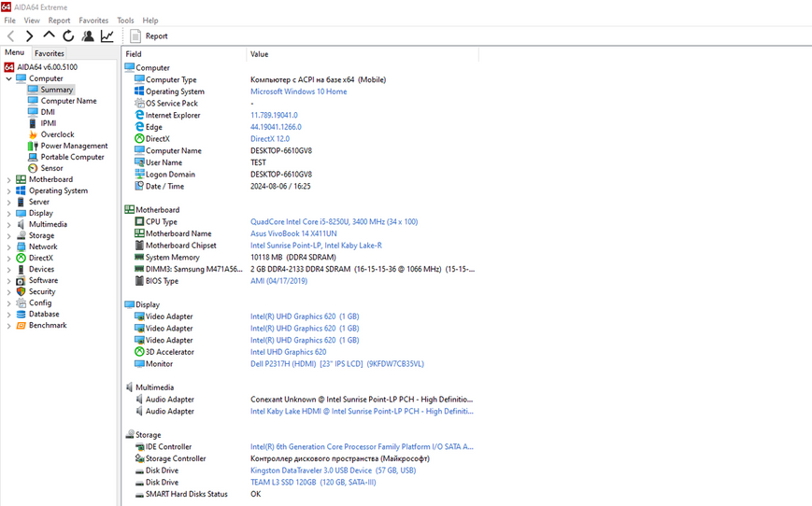Click the Storage icon in tree
812x506 pixels.
[x=21, y=235]
